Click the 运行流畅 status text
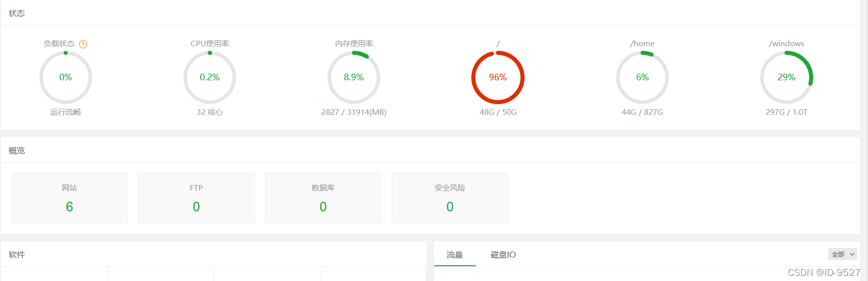The height and width of the screenshot is (281, 868). click(65, 112)
